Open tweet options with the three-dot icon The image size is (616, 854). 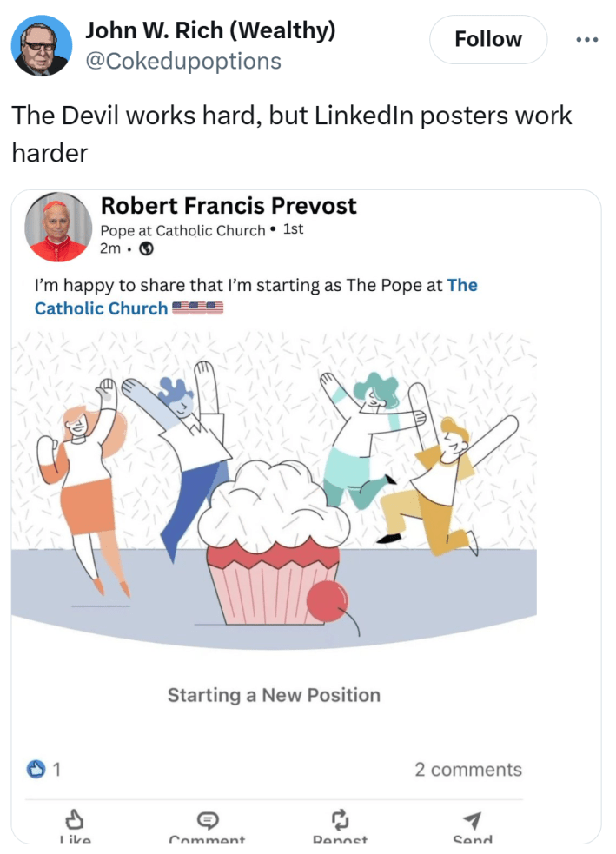pos(587,39)
